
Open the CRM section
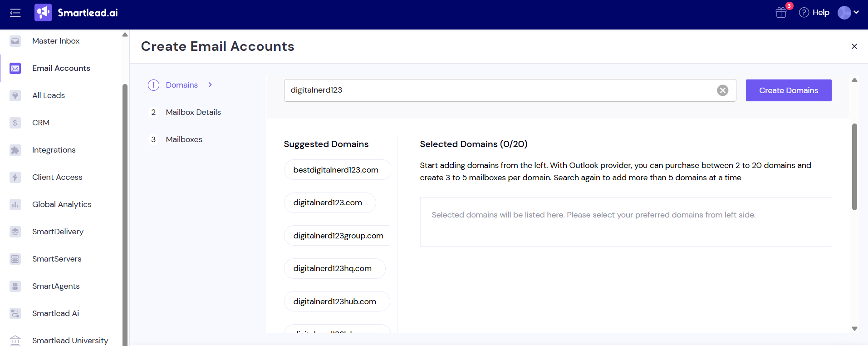pos(41,123)
